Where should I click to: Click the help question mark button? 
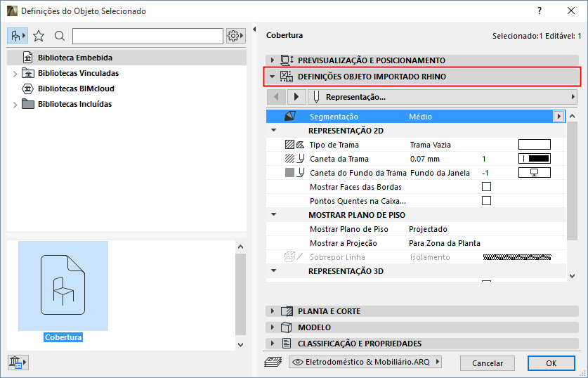click(540, 11)
